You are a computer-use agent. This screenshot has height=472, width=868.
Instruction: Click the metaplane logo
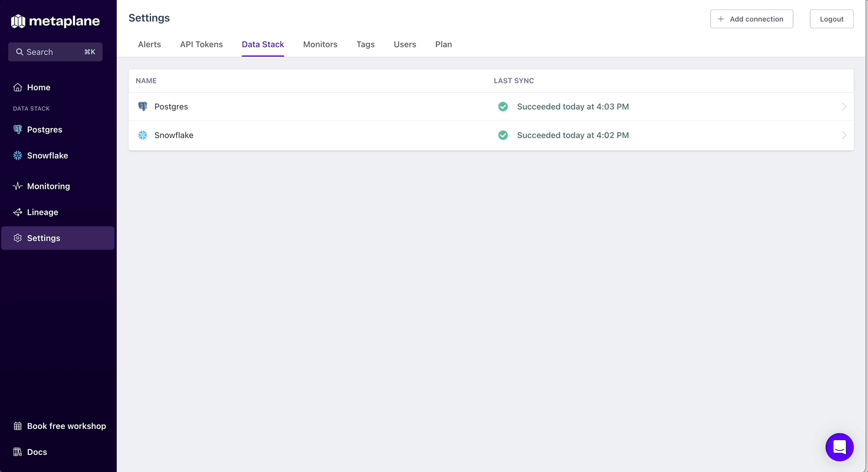coord(55,22)
